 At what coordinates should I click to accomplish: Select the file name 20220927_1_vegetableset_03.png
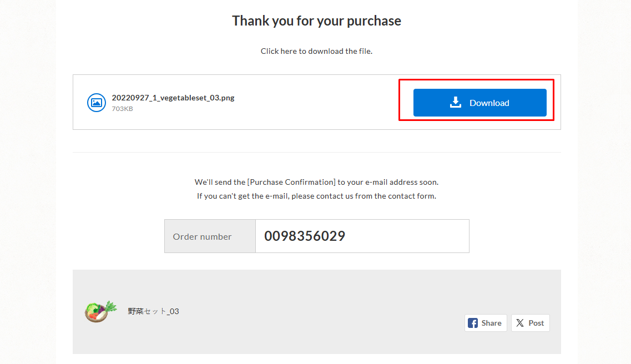(x=173, y=98)
